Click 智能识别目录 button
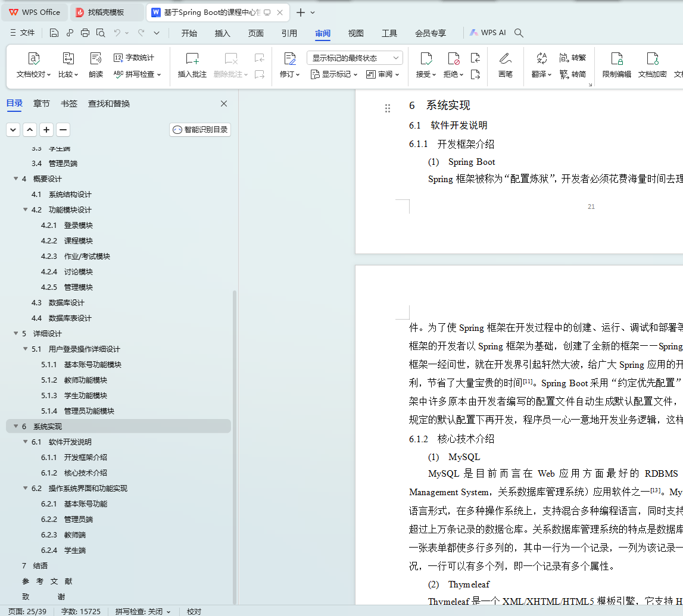 200,130
